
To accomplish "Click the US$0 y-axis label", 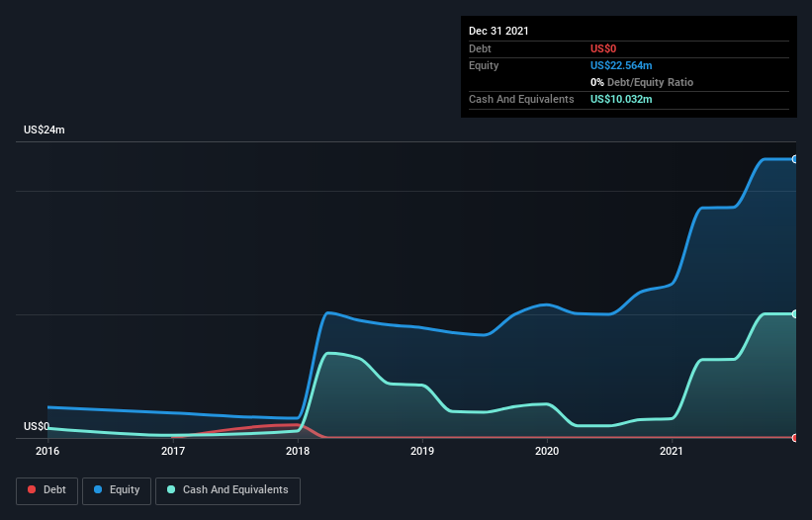I will [x=37, y=426].
